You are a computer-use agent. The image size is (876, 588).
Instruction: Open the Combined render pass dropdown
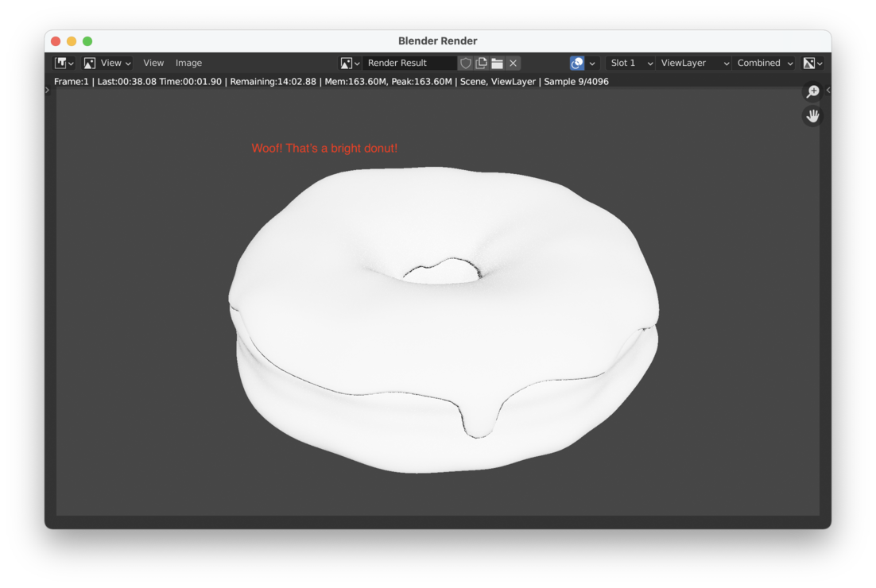coord(762,63)
